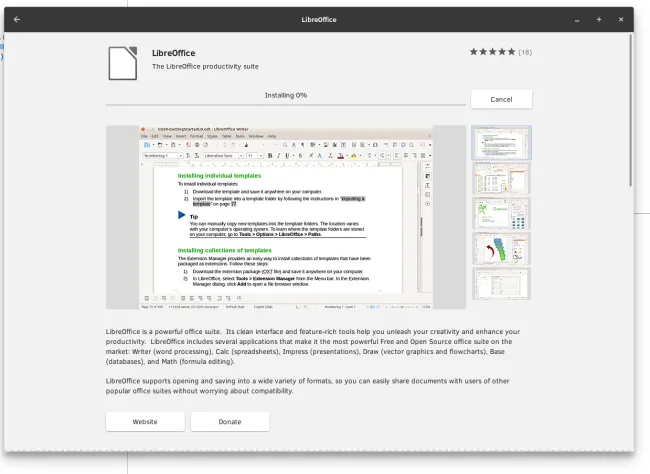
Task: Click 'The LibreOffice productivity suite' subtitle
Action: click(205, 66)
